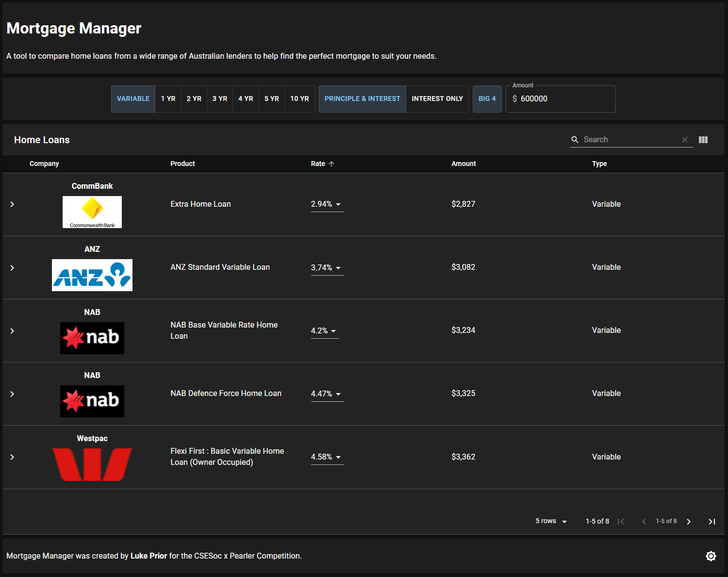Click the Rate sort arrow icon
The image size is (728, 577).
[x=331, y=164]
